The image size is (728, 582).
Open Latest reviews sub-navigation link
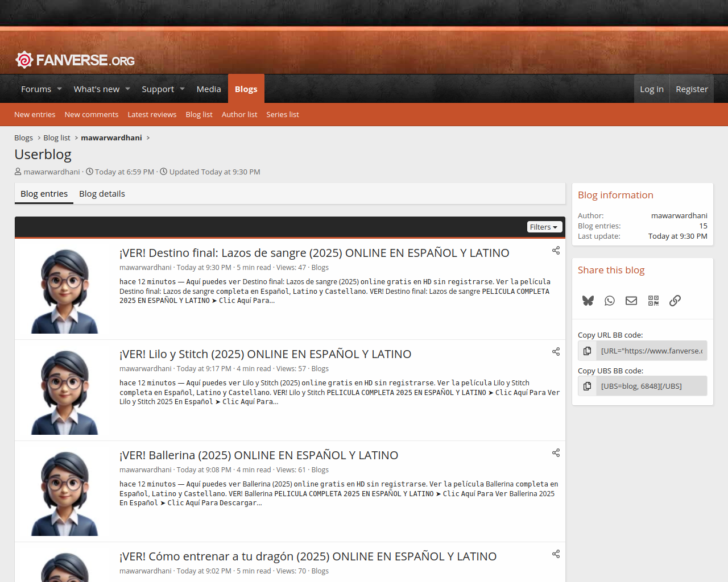pos(152,115)
